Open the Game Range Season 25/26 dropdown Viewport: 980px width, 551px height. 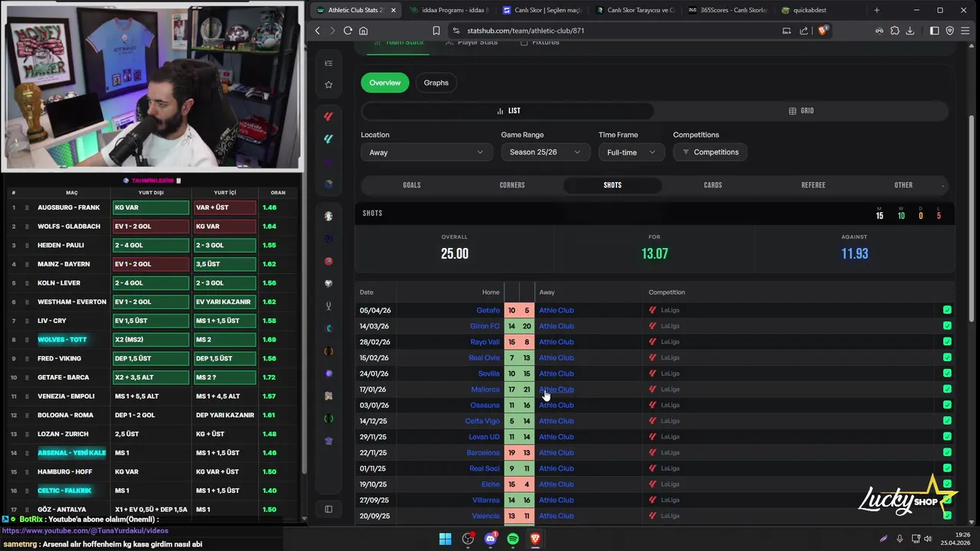click(x=544, y=152)
